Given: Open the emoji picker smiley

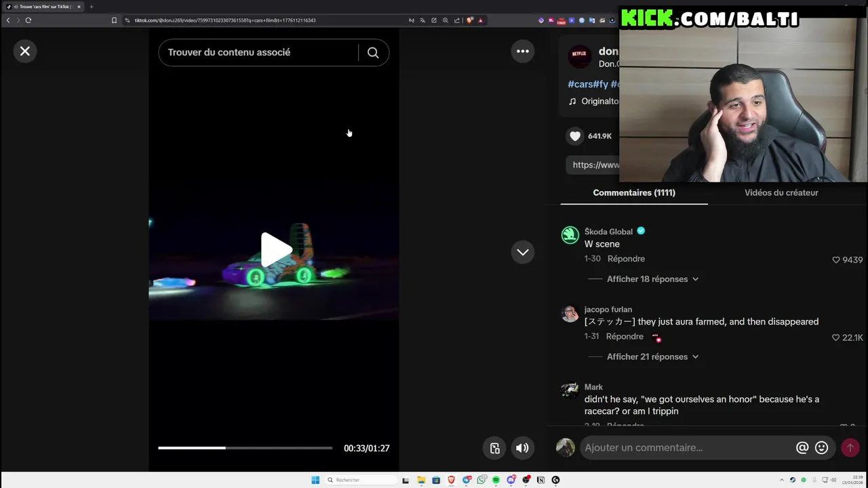Looking at the screenshot, I should click(822, 447).
